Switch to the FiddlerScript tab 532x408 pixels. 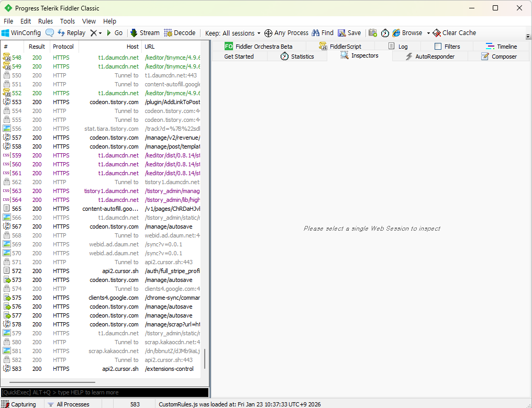pyautogui.click(x=340, y=47)
